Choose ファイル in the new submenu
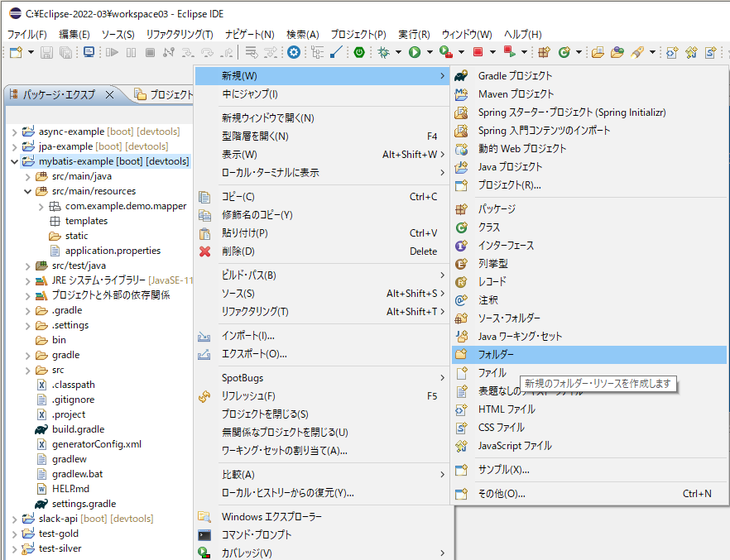Image resolution: width=730 pixels, height=560 pixels. coord(492,372)
